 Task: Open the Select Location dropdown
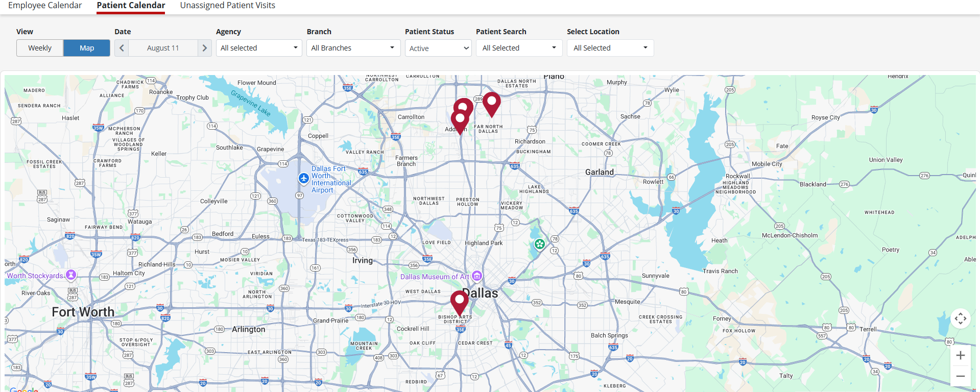610,48
